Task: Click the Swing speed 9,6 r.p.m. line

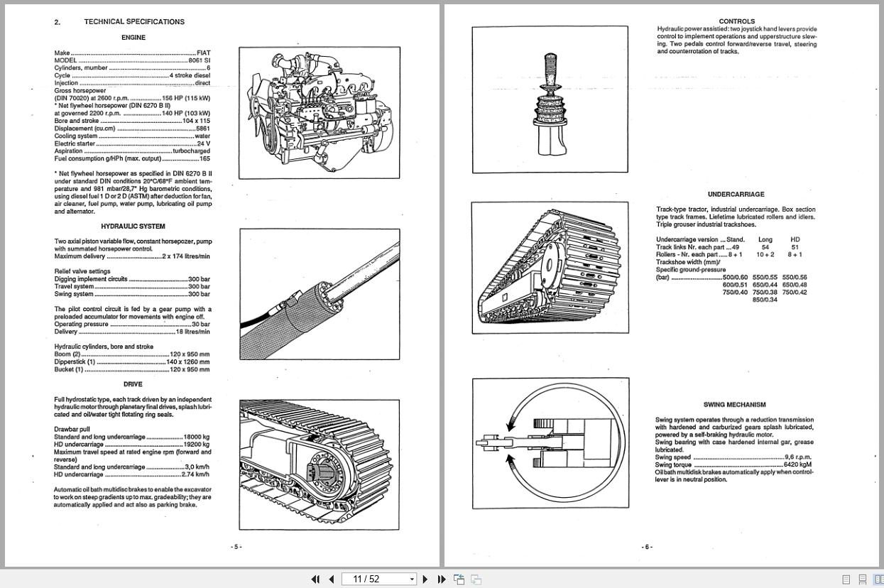Action: click(733, 457)
